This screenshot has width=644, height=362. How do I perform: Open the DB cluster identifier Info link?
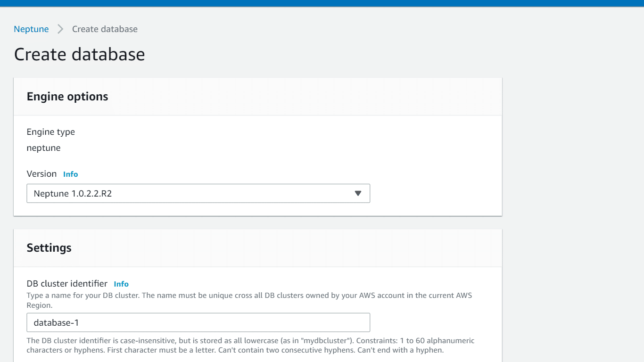point(121,284)
